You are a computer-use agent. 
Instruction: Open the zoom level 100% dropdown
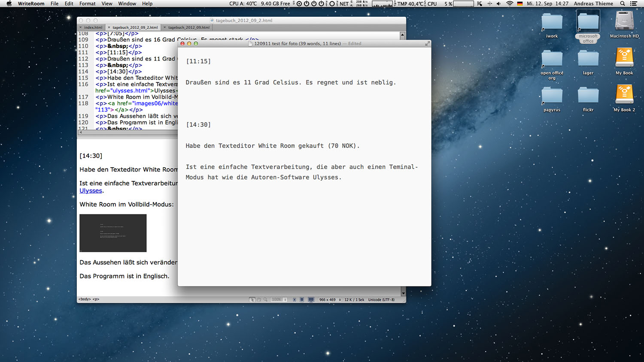tap(279, 299)
